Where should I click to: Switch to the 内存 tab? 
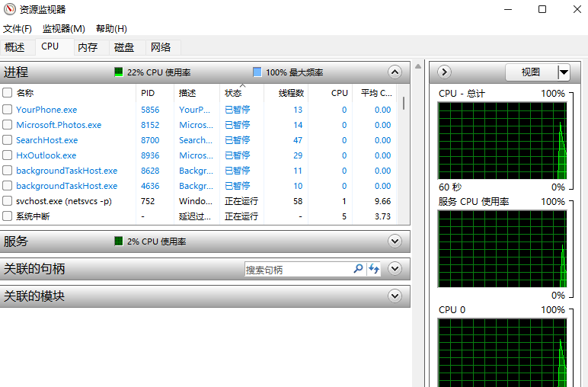pos(88,47)
